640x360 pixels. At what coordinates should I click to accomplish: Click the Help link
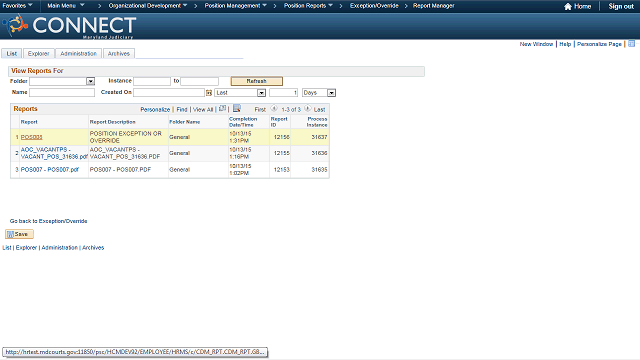[x=565, y=44]
